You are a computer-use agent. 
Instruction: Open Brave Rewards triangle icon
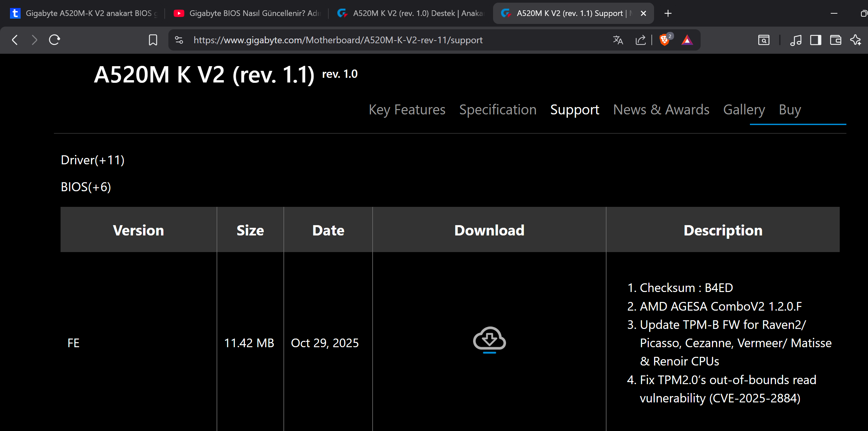point(687,40)
